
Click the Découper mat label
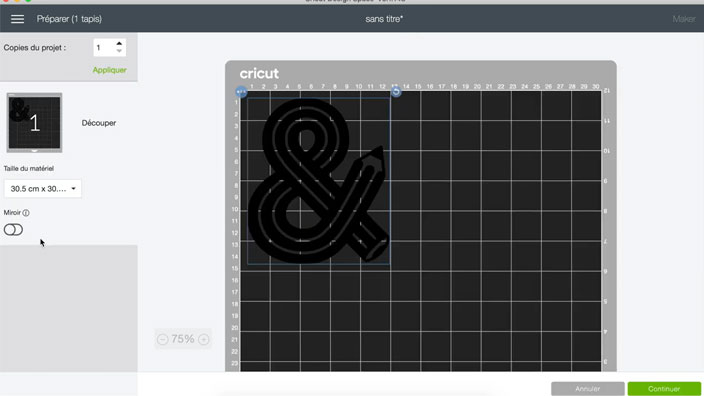[99, 123]
